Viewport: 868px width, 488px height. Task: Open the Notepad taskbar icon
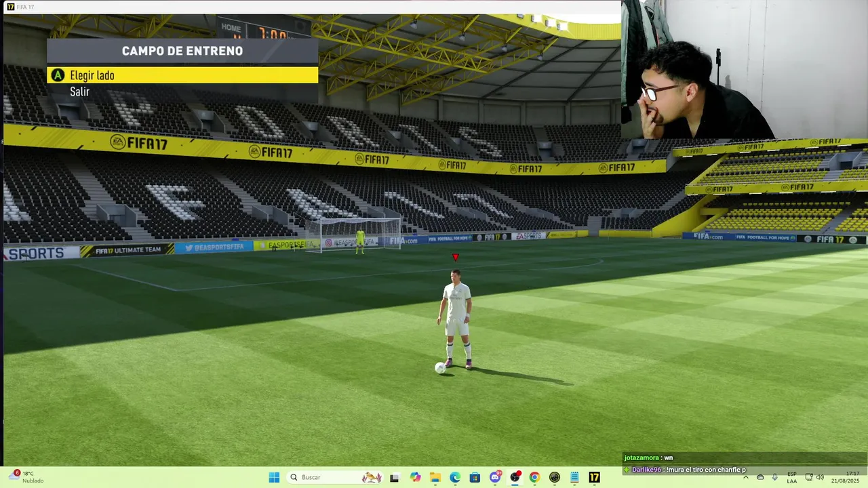point(574,477)
